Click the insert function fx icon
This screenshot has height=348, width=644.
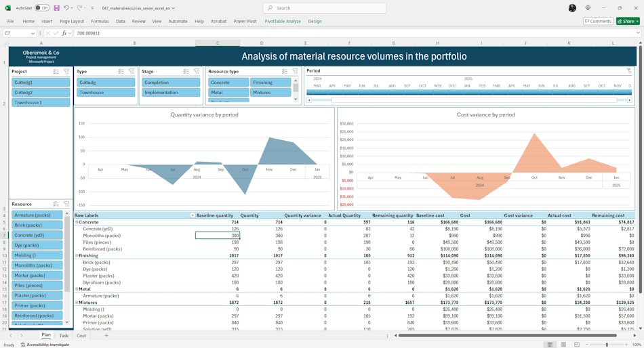(64, 33)
